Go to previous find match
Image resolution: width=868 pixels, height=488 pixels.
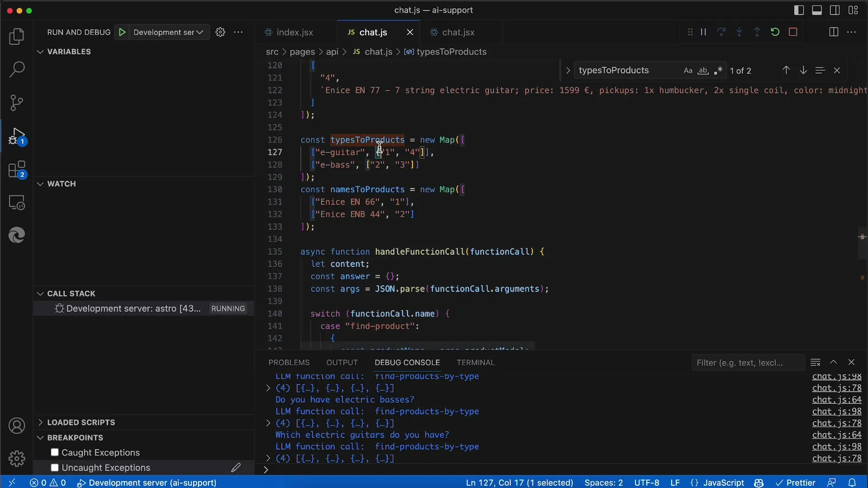point(786,70)
